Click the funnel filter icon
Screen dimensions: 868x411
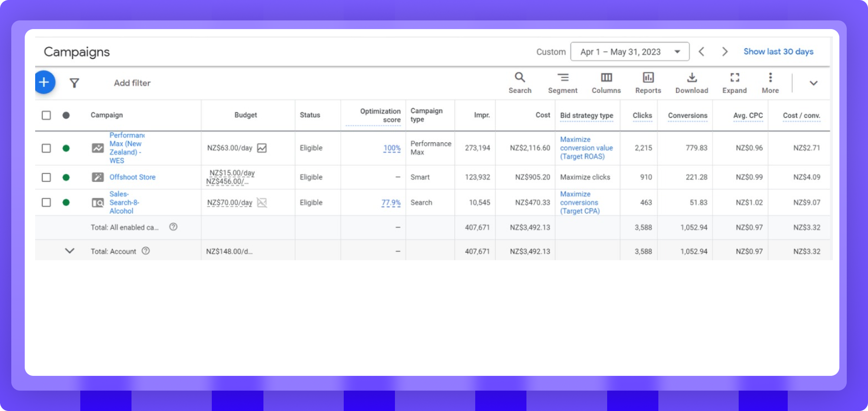[74, 83]
